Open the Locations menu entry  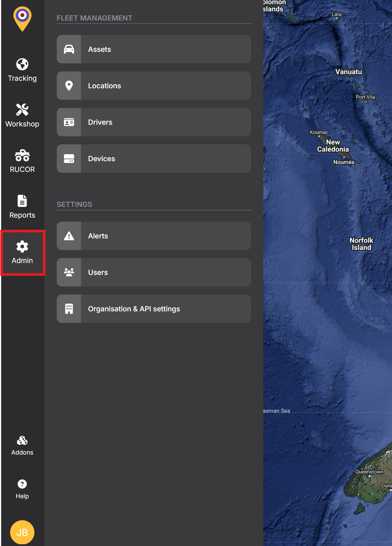click(154, 86)
